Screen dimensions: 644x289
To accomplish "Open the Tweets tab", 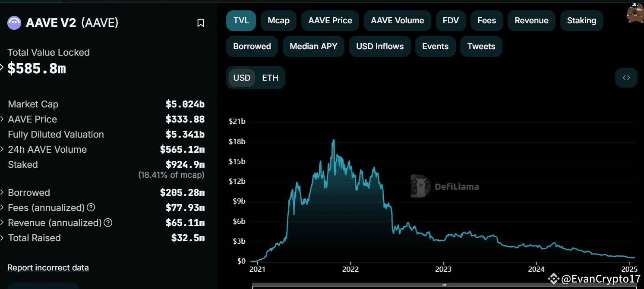I will 481,46.
